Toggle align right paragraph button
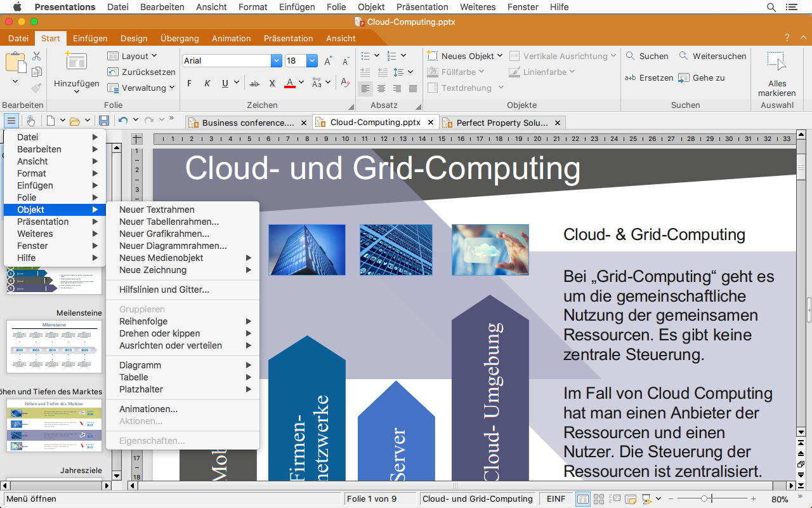The height and width of the screenshot is (508, 812). [x=397, y=88]
